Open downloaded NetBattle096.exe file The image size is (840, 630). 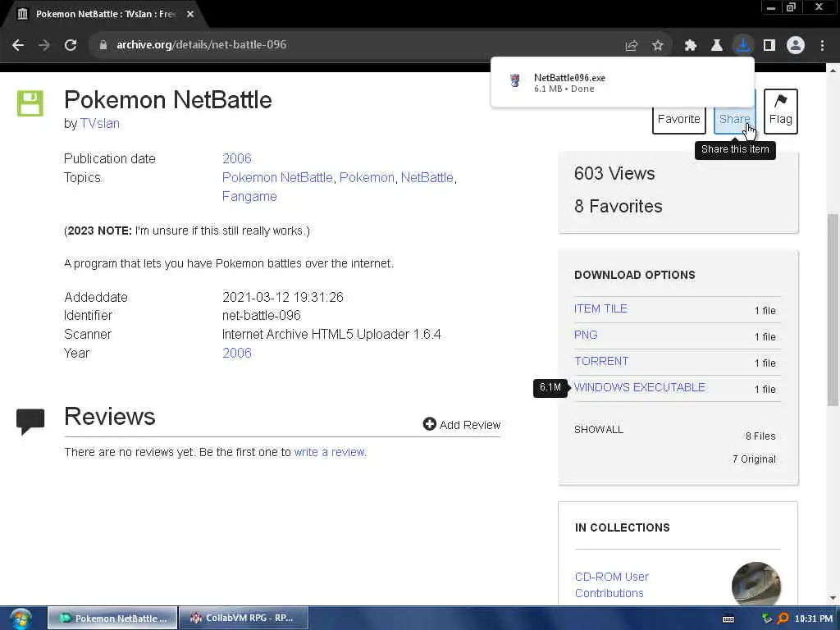[623, 83]
